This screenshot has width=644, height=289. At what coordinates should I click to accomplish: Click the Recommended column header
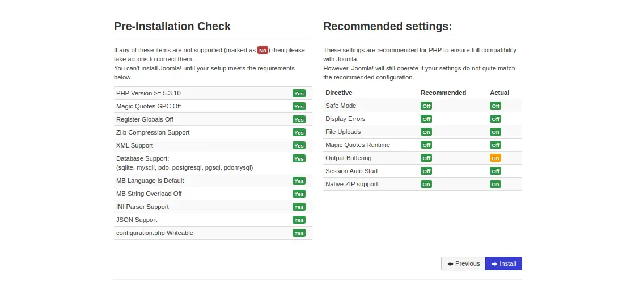[443, 93]
